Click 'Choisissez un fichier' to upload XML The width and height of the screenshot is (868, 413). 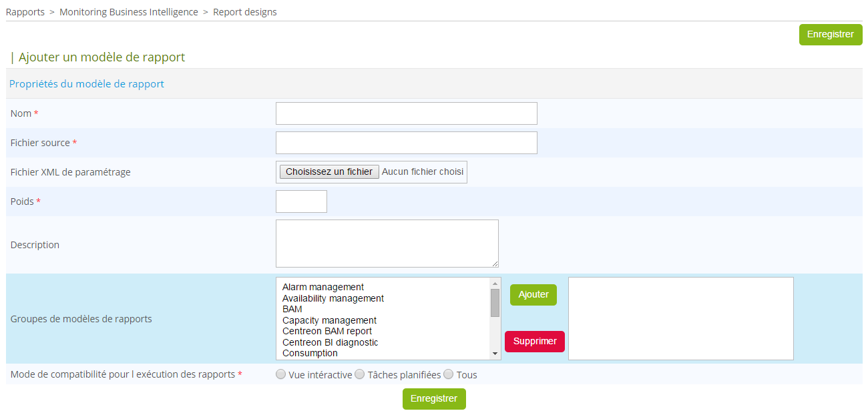pyautogui.click(x=329, y=171)
